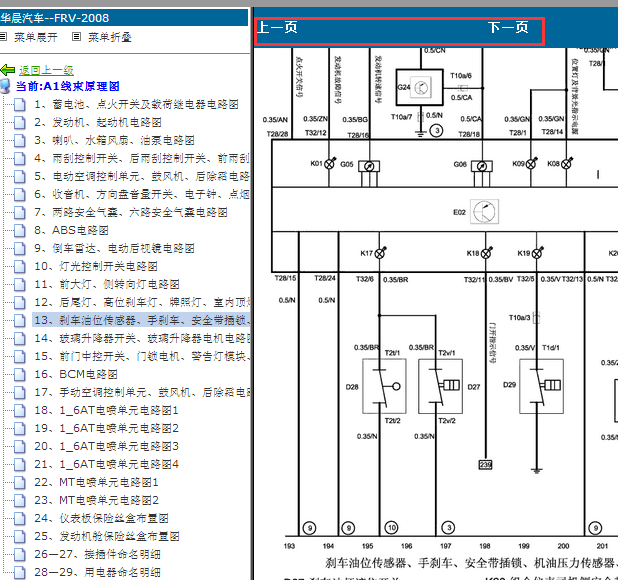
Task: Click the page icon for item 8 ABS电路图
Action: click(20, 231)
